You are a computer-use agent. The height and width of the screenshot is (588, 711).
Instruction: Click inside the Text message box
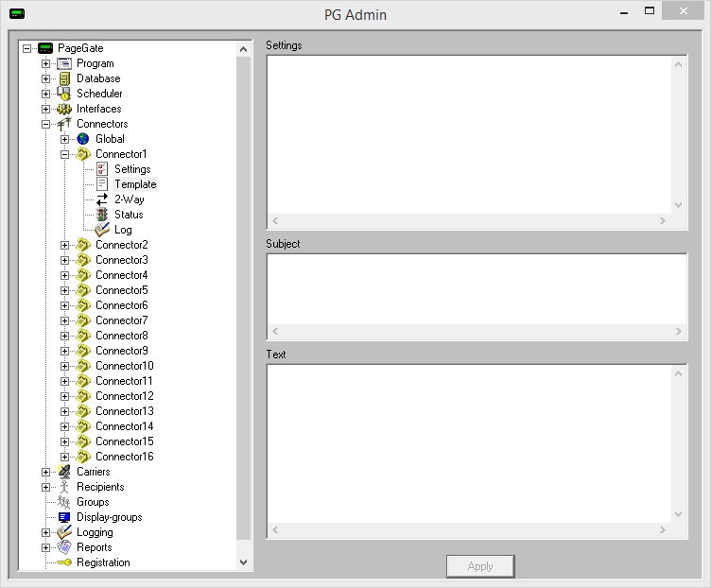click(469, 443)
